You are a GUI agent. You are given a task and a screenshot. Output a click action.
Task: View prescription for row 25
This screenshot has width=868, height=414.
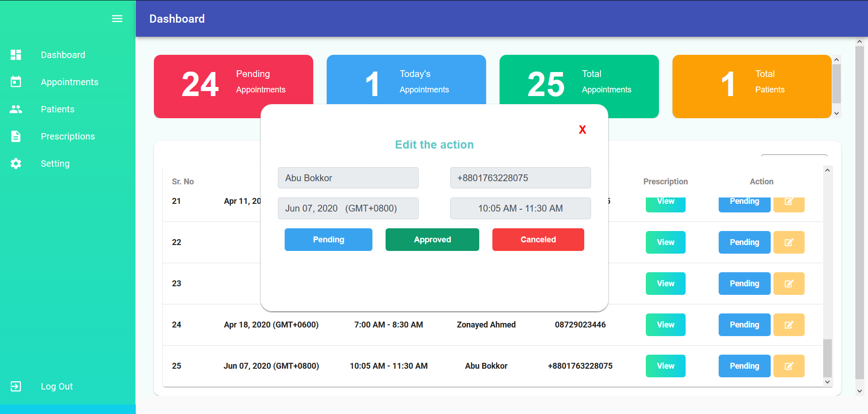coord(666,366)
